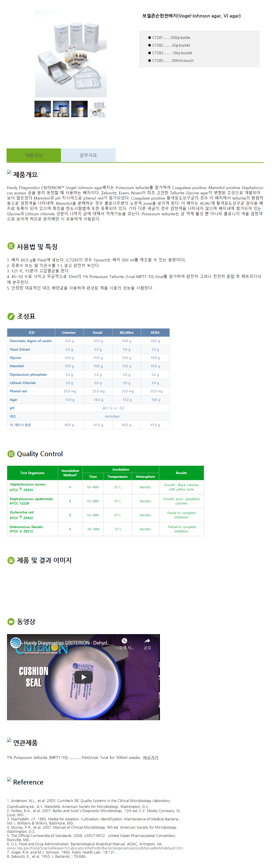Click the Quality Control section icon
The height and width of the screenshot is (868, 272).
point(11,454)
